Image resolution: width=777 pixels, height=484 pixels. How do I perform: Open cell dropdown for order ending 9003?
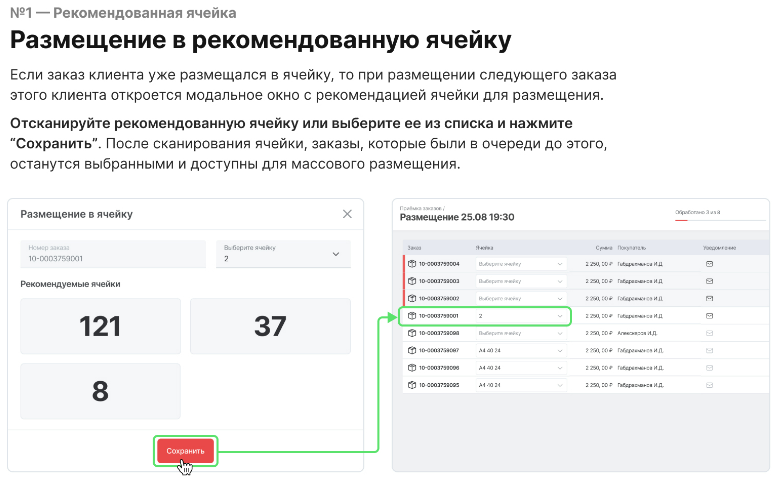click(521, 281)
